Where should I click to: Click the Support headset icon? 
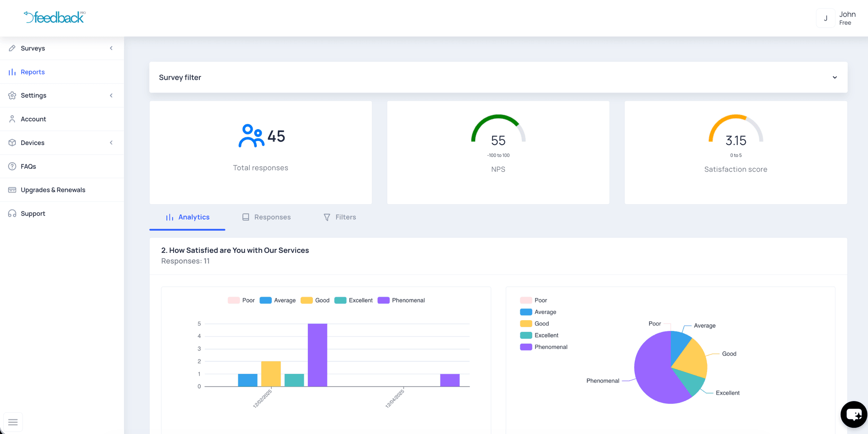click(12, 214)
